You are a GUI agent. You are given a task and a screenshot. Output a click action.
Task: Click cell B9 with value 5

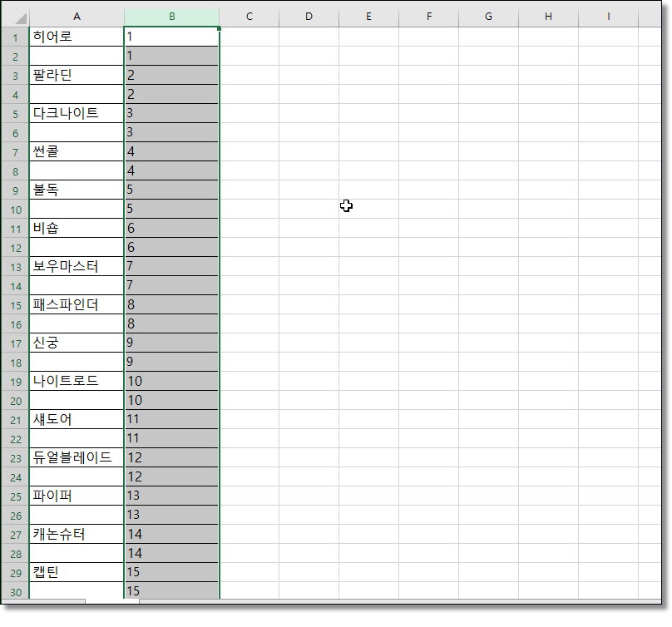(x=172, y=190)
